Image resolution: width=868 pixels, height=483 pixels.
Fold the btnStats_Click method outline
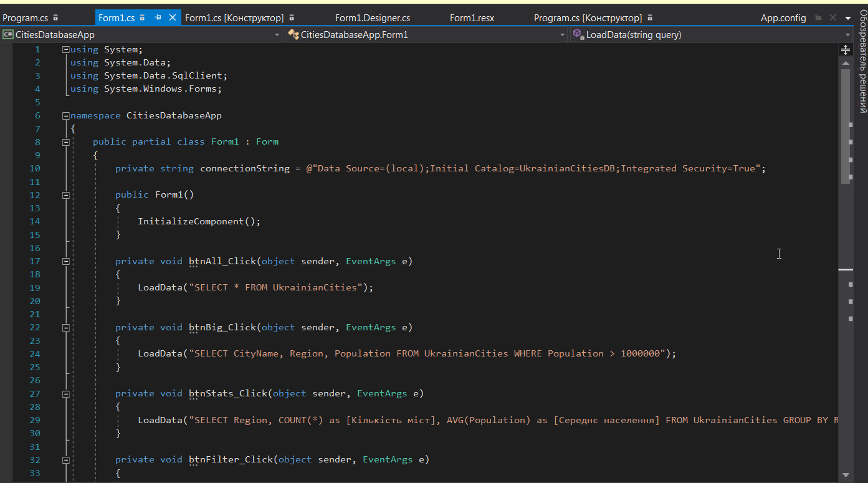coord(66,394)
